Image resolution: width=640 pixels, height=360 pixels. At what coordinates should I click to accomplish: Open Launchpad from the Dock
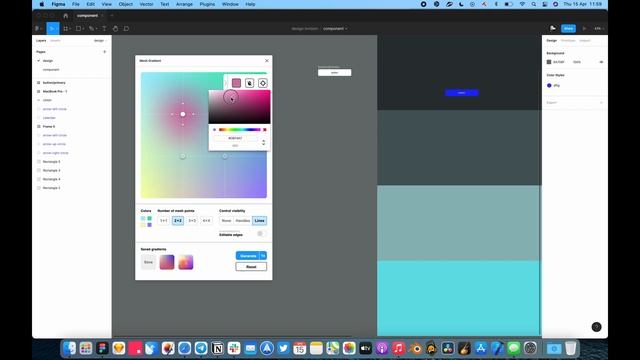coord(86,348)
